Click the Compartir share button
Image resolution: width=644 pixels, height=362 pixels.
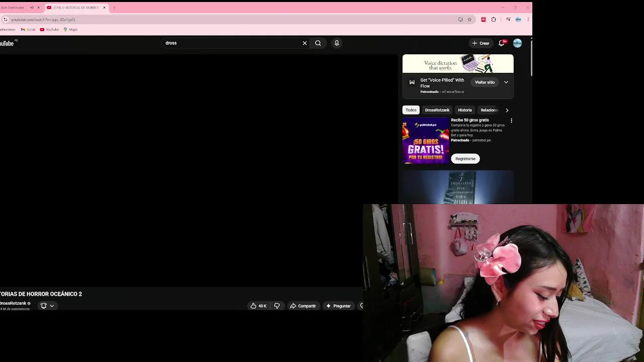(303, 306)
